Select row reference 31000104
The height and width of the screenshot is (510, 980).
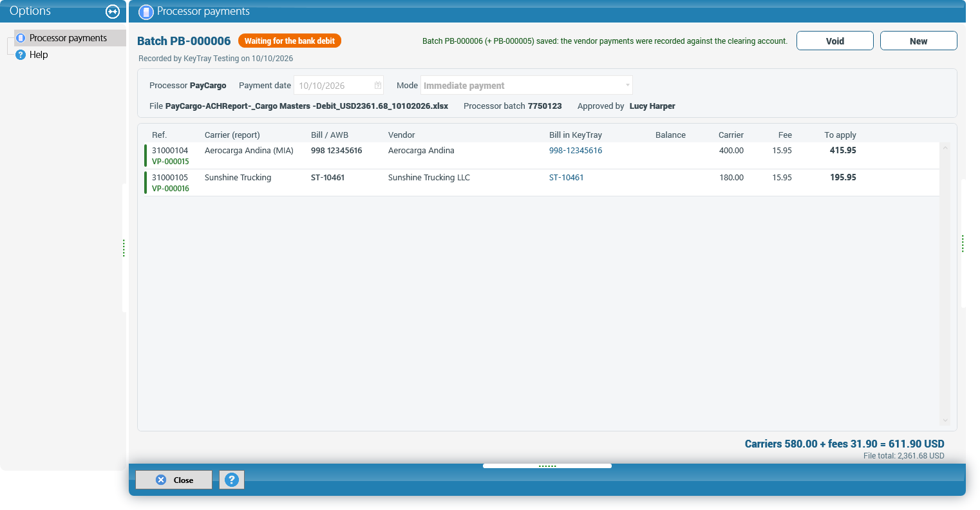coord(170,151)
